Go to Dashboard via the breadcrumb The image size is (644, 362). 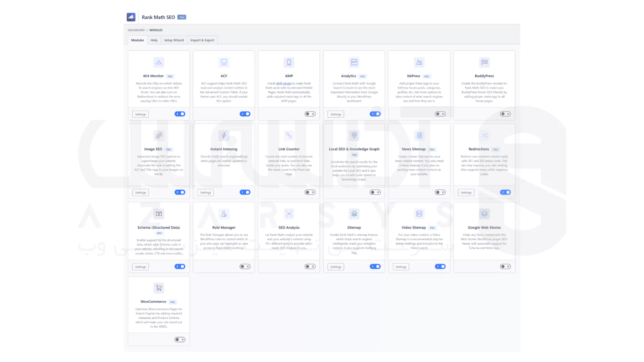pyautogui.click(x=136, y=30)
